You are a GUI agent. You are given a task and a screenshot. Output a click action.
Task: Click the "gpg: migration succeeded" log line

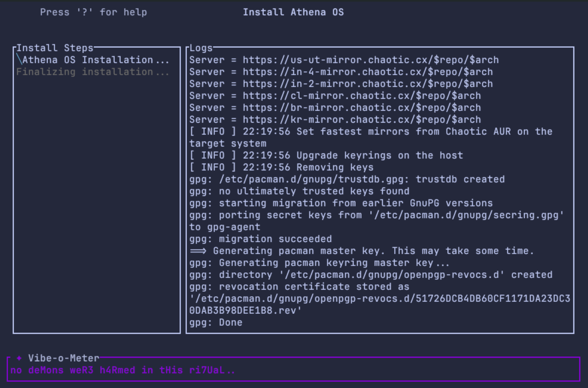[260, 239]
